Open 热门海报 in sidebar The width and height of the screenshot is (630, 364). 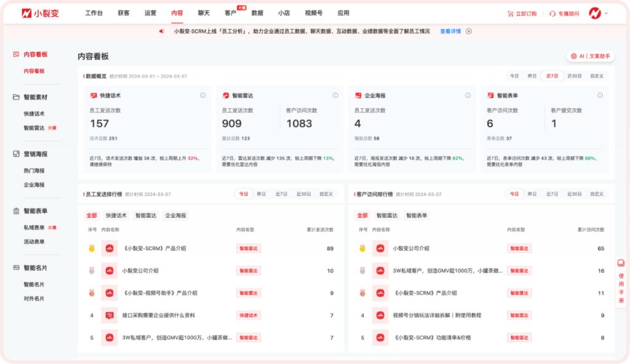coord(34,171)
